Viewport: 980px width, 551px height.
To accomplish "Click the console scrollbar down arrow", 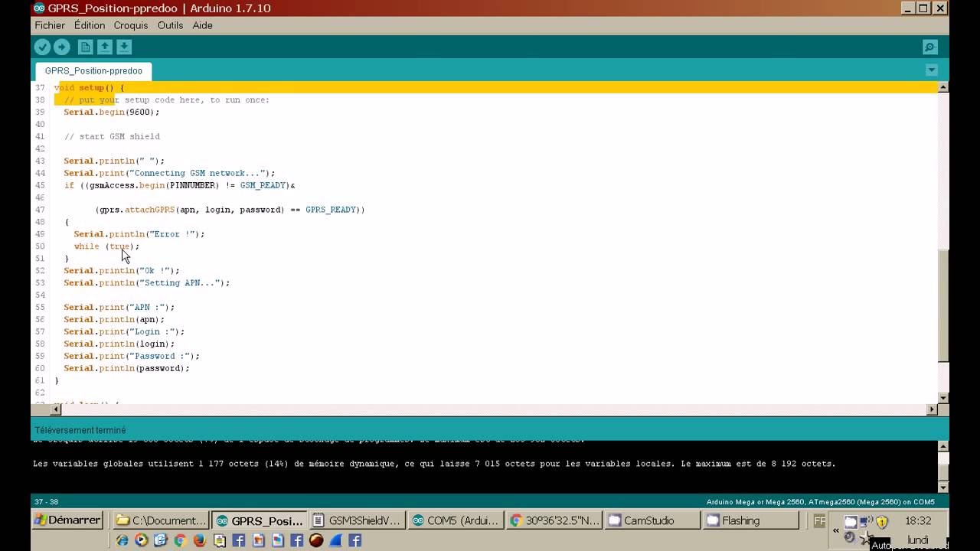I will point(943,487).
